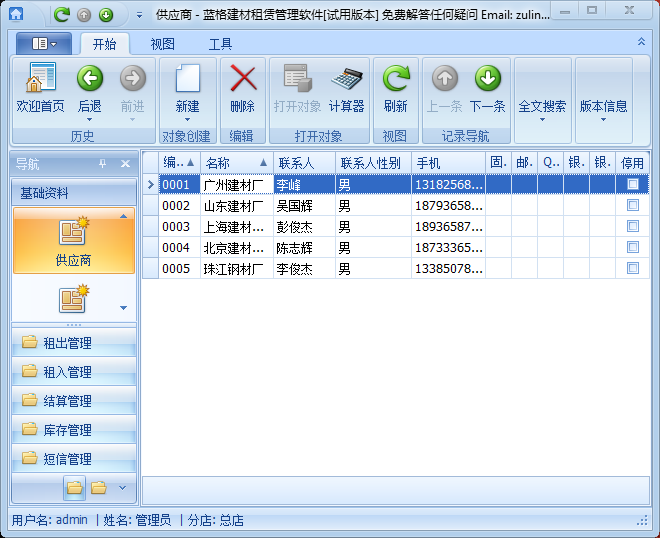
Task: Click the 用户名: admin status bar entry
Action: click(50, 520)
